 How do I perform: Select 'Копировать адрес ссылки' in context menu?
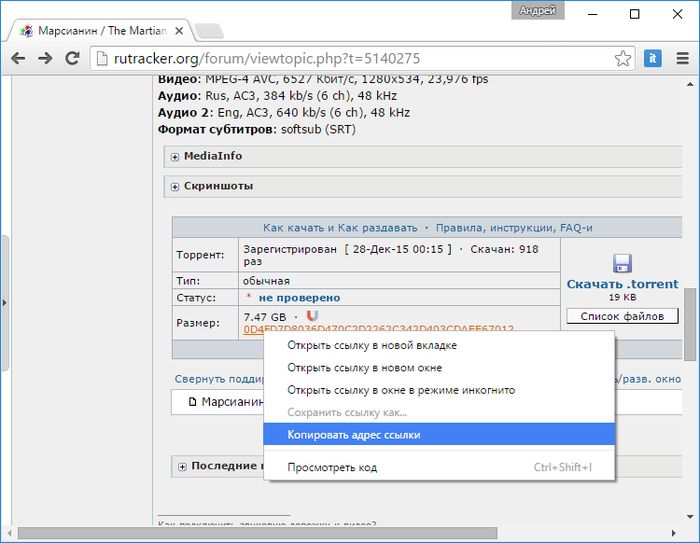354,434
